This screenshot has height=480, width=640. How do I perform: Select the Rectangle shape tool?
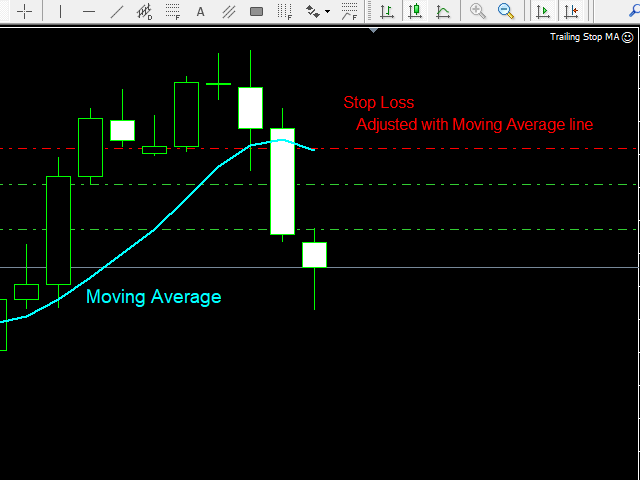256,11
